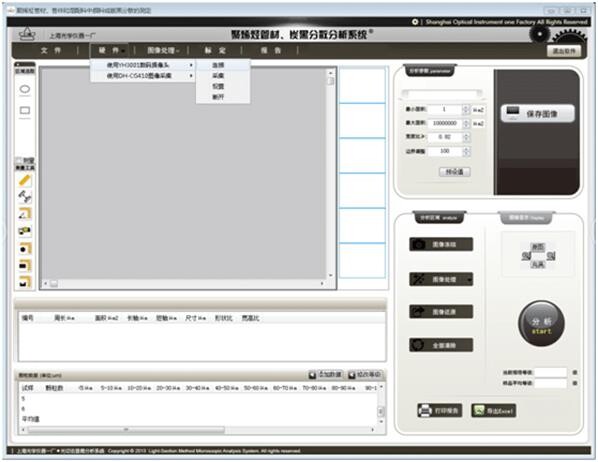Click the maximum area input field

pyautogui.click(x=445, y=123)
